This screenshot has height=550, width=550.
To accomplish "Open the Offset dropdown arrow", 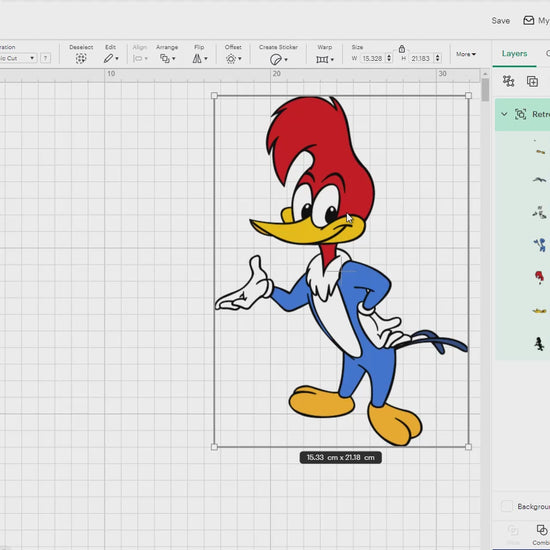I will click(240, 59).
